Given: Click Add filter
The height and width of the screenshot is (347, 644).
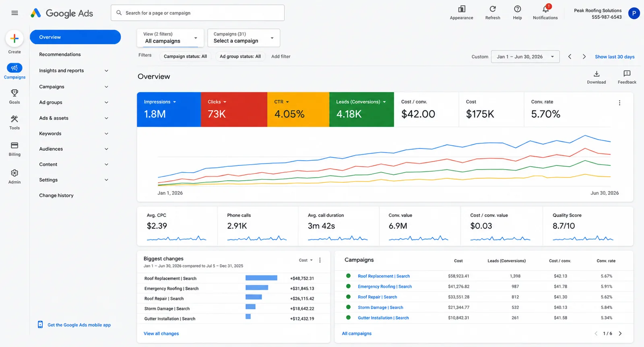Looking at the screenshot, I should [x=281, y=57].
